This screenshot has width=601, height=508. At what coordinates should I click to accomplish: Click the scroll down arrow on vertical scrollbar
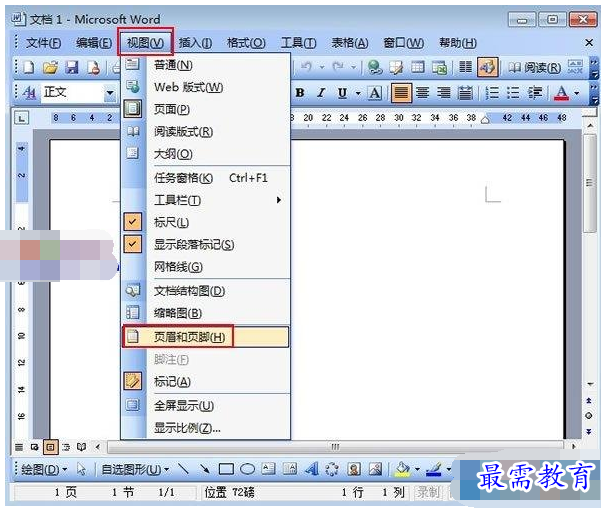[x=590, y=383]
